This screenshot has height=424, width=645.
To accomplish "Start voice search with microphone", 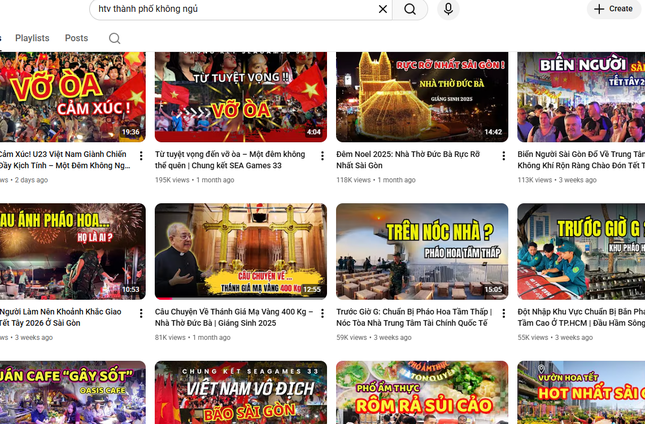I will tap(447, 9).
